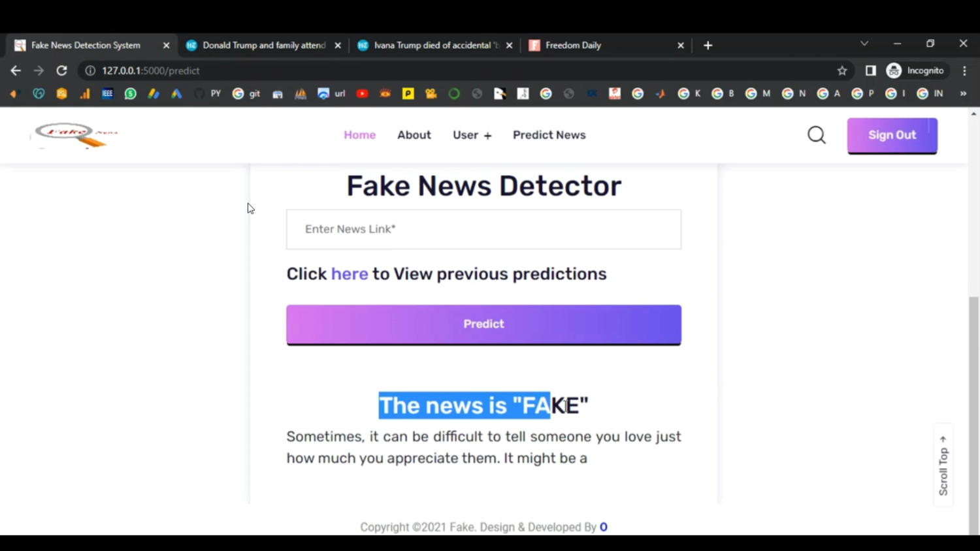Close the Fake News Detection System tab
Image resolution: width=980 pixels, height=551 pixels.
[166, 45]
